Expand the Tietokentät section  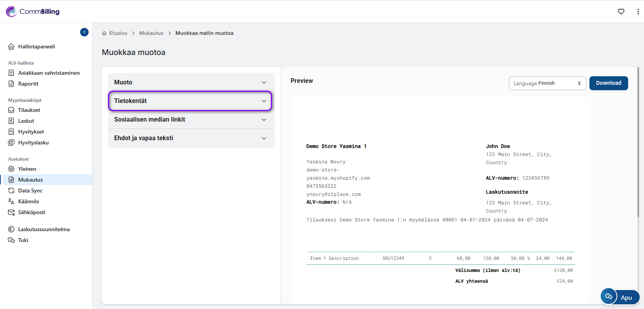tap(191, 101)
